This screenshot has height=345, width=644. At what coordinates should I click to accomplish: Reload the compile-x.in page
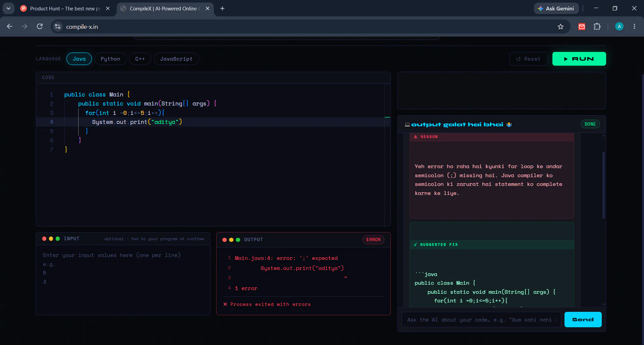click(40, 26)
